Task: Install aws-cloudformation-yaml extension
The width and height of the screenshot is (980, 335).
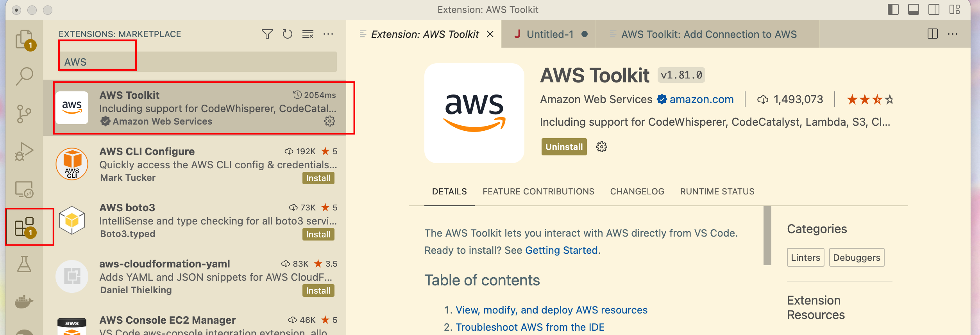Action: 318,290
